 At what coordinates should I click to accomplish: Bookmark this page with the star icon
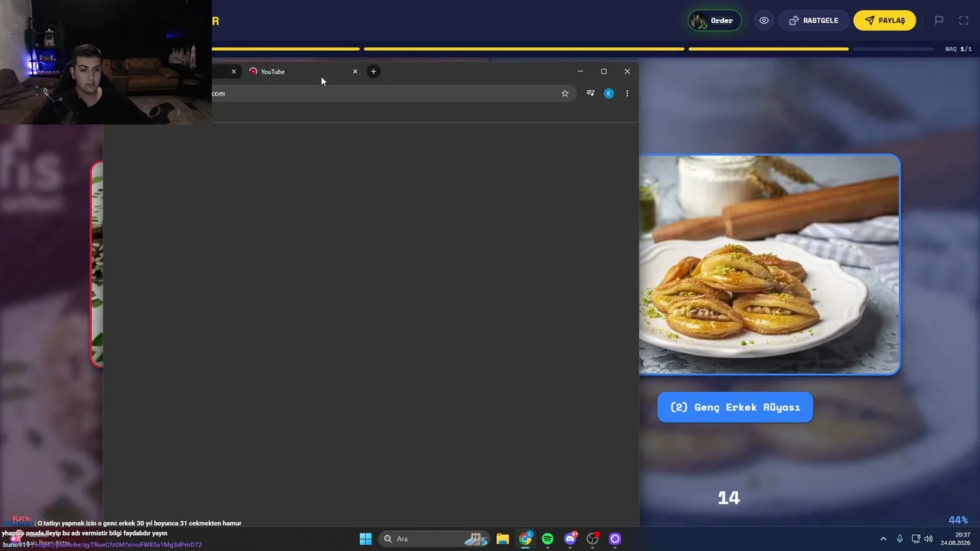coord(565,93)
